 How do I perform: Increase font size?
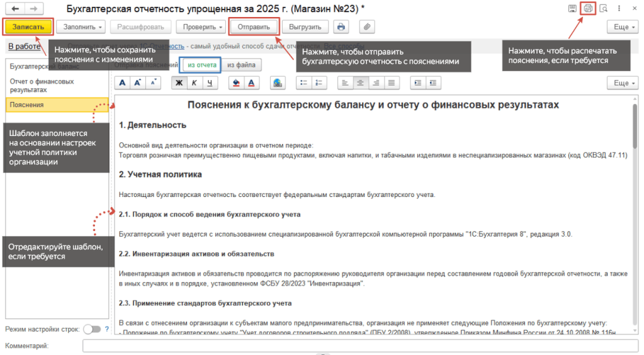tap(138, 83)
